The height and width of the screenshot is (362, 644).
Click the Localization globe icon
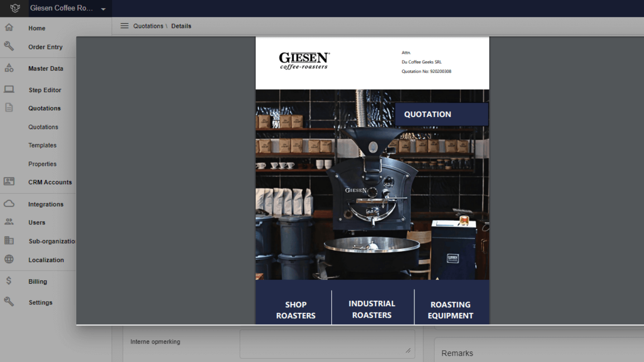click(x=9, y=259)
